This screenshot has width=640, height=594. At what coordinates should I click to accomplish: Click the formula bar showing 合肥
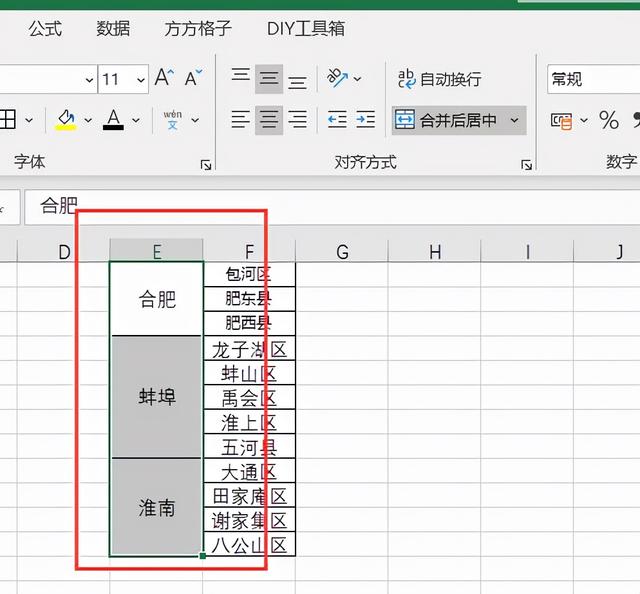click(x=332, y=206)
